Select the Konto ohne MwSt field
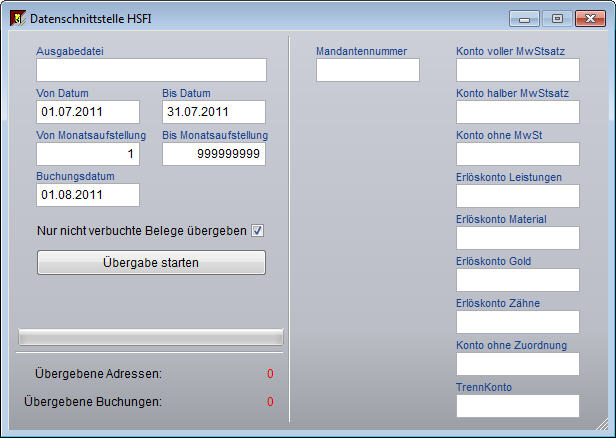The width and height of the screenshot is (616, 438). pos(518,154)
